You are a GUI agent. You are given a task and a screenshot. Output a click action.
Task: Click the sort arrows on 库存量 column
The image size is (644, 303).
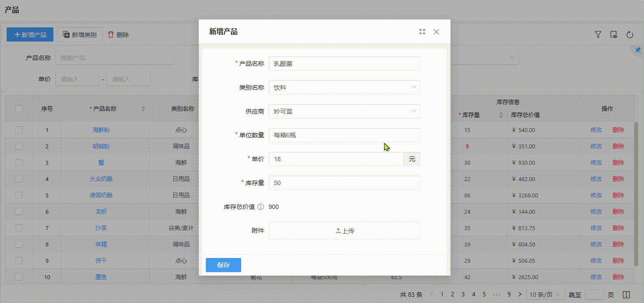coord(501,115)
